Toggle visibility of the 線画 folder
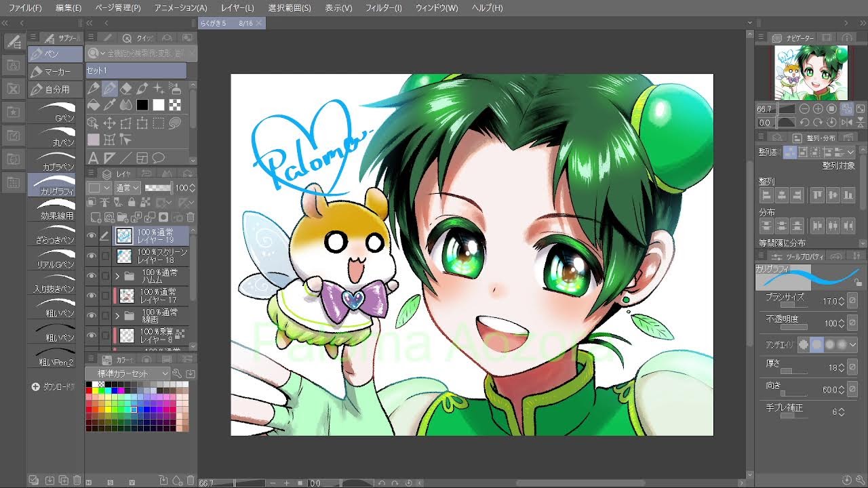 point(92,316)
